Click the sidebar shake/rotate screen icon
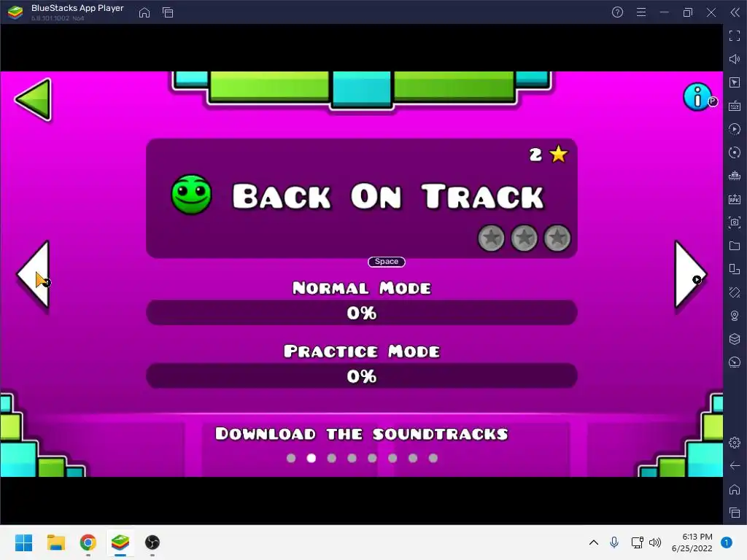747x560 pixels. pos(735,292)
